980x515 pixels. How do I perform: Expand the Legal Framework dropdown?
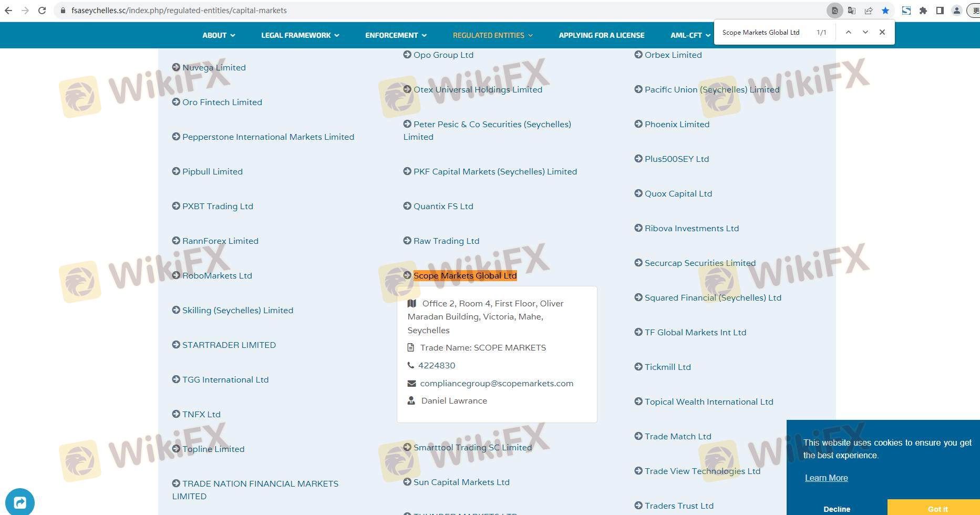[x=300, y=35]
